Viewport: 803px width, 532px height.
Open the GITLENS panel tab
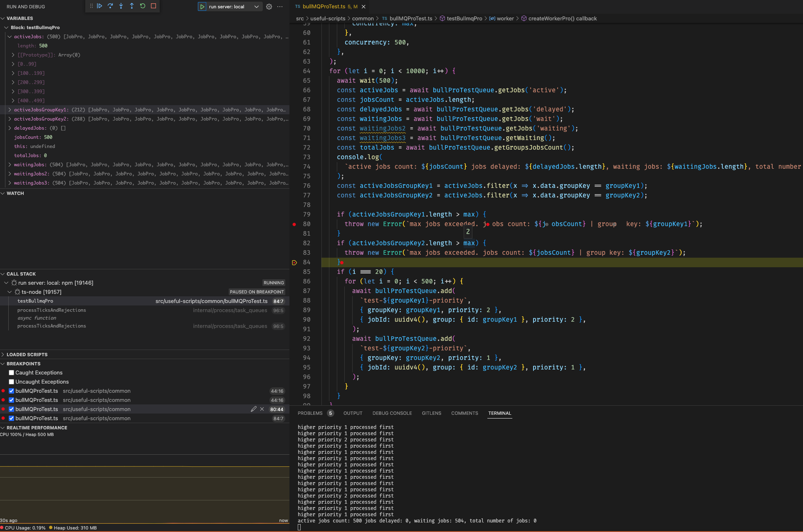coord(431,413)
